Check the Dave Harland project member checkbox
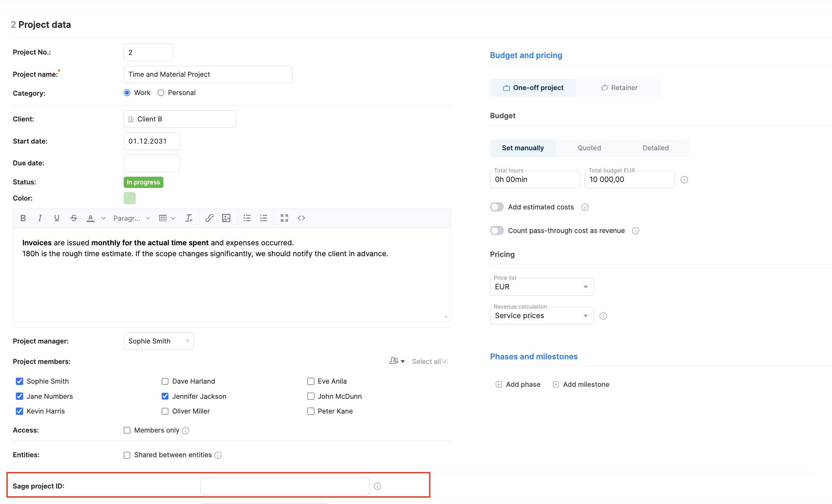The image size is (832, 504). coord(165,381)
